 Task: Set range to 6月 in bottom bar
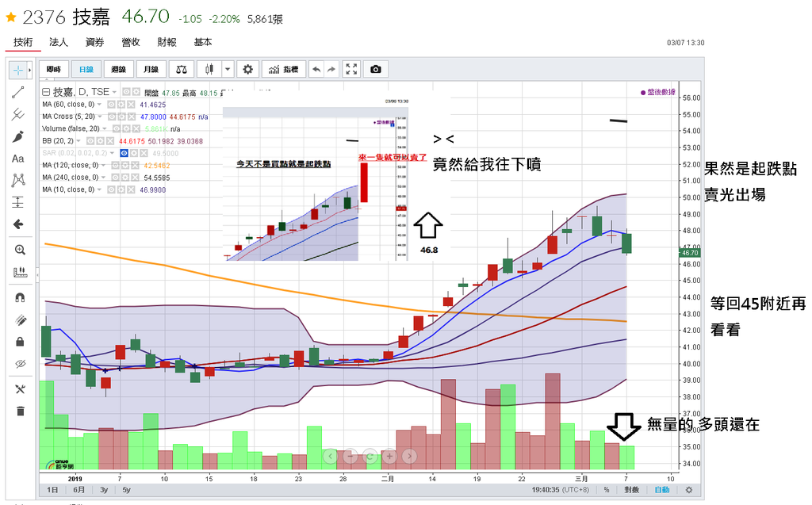(79, 490)
